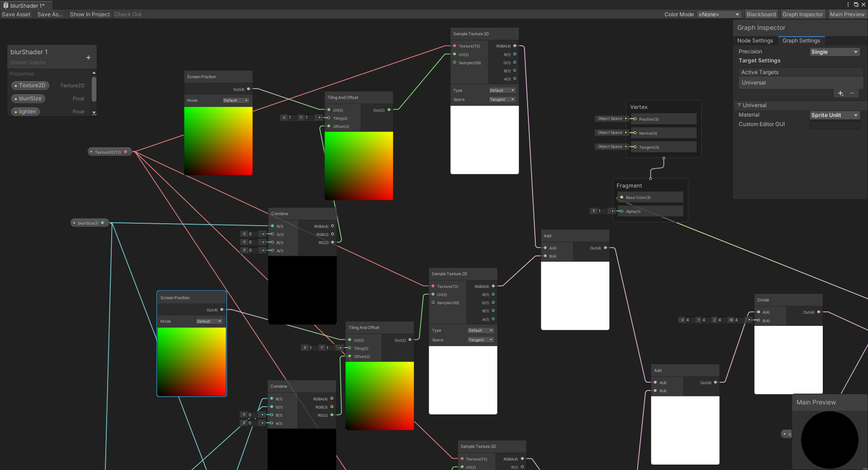Image resolution: width=868 pixels, height=470 pixels.
Task: Click Save Asset in toolbar
Action: pos(16,14)
